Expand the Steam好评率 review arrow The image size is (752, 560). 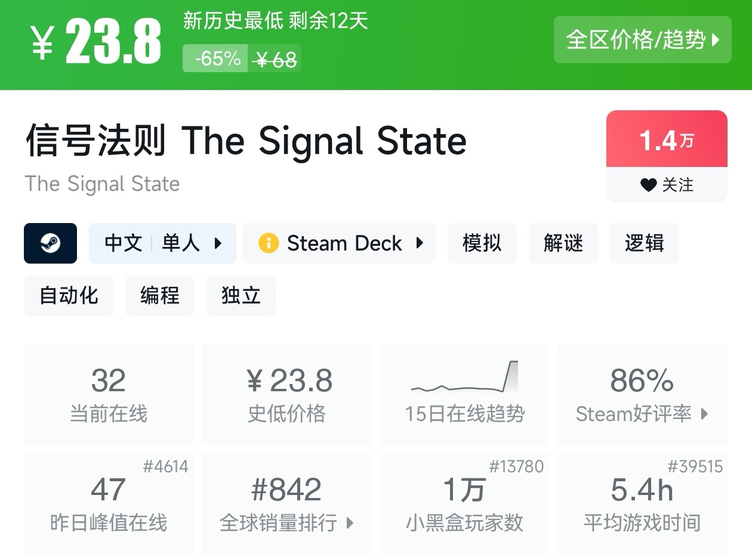pyautogui.click(x=704, y=414)
